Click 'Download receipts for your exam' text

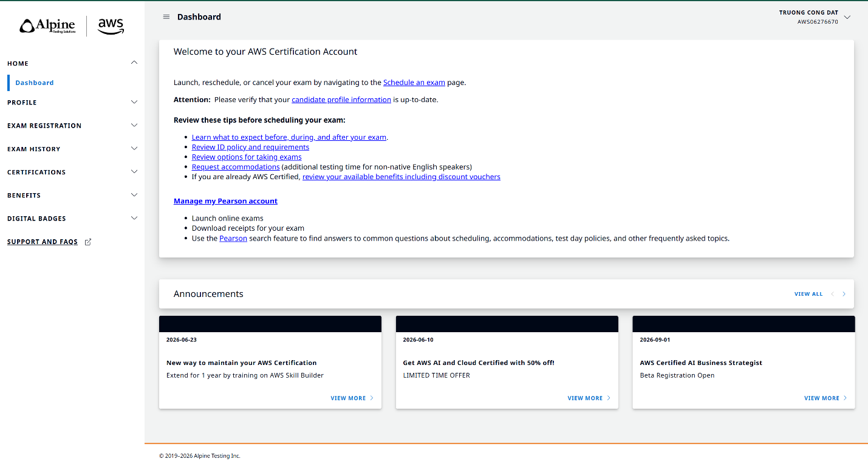248,228
